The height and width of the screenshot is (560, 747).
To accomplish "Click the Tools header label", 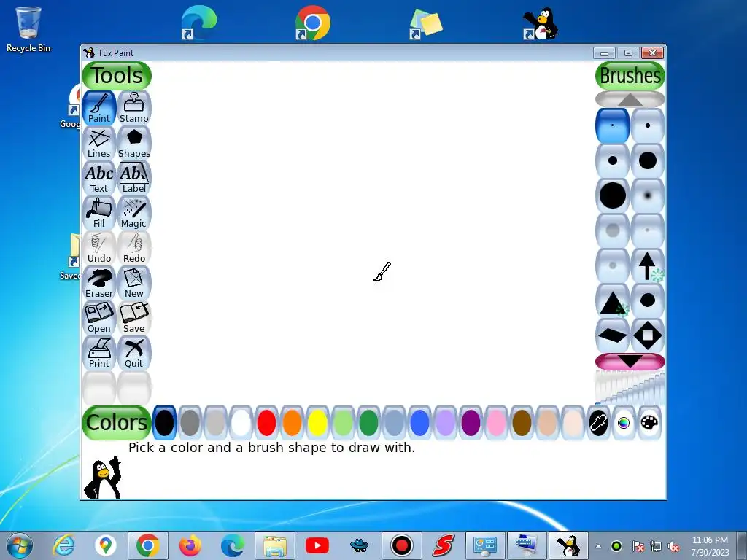I will coord(117,76).
